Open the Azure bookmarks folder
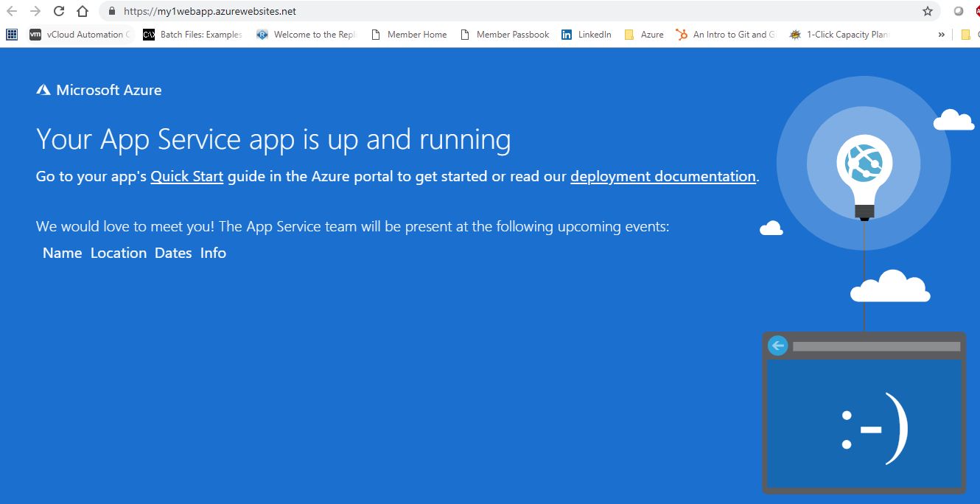This screenshot has width=980, height=504. click(644, 35)
